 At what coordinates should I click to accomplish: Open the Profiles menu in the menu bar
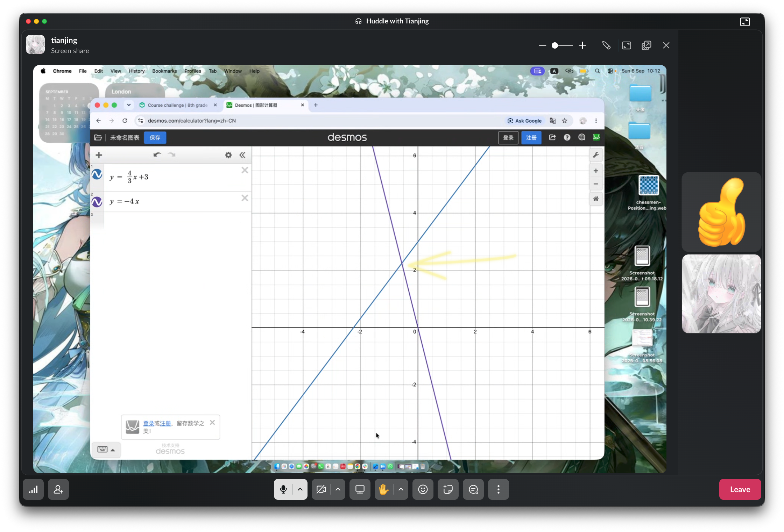(x=193, y=71)
